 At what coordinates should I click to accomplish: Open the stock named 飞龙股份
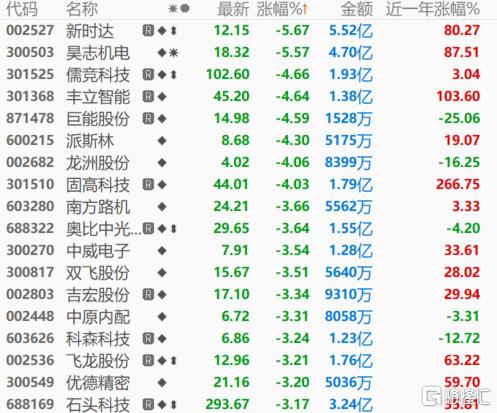[98, 361]
